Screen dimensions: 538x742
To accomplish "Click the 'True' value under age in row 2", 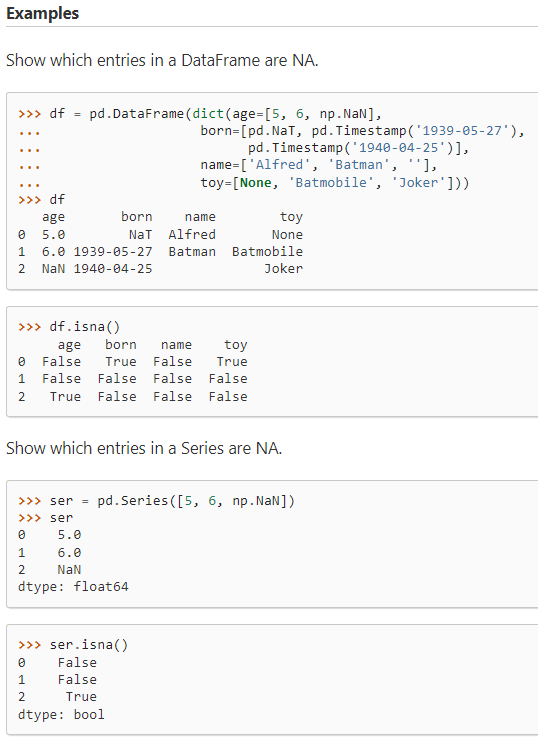I will click(65, 397).
